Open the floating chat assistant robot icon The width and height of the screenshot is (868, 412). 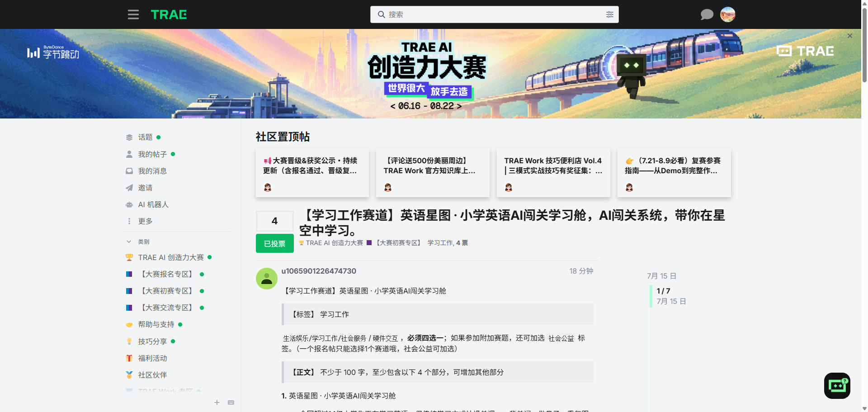pos(837,386)
